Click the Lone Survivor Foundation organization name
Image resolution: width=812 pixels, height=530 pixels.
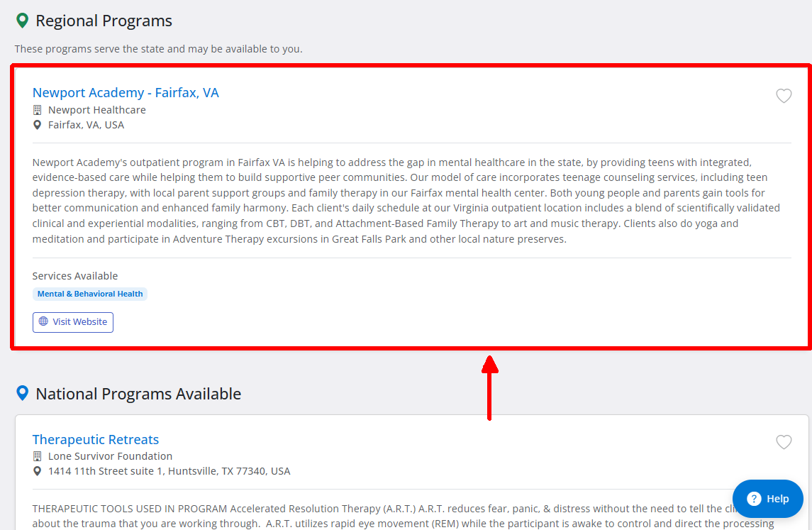click(x=111, y=456)
